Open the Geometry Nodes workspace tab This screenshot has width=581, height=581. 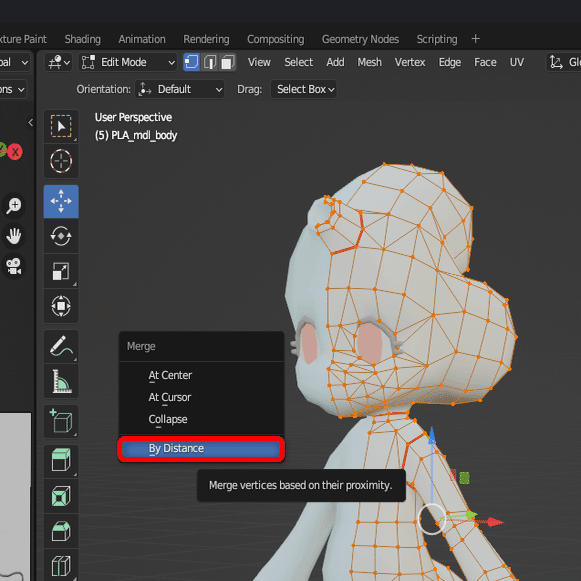(360, 39)
